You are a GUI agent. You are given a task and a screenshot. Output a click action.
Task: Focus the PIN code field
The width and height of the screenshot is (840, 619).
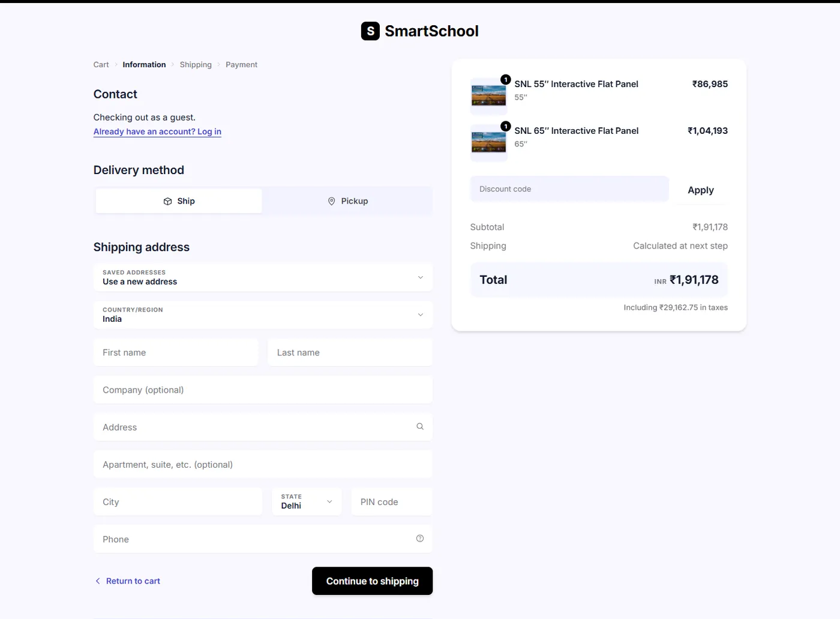click(x=392, y=501)
